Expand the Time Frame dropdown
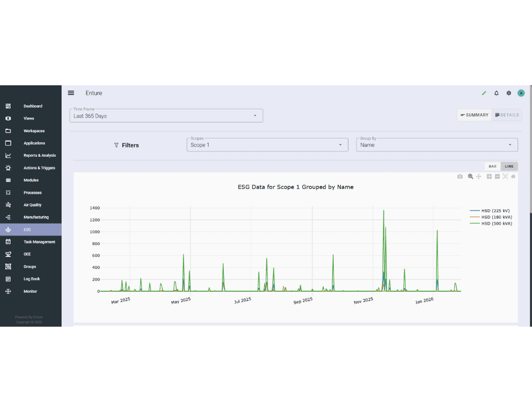 tap(166, 116)
